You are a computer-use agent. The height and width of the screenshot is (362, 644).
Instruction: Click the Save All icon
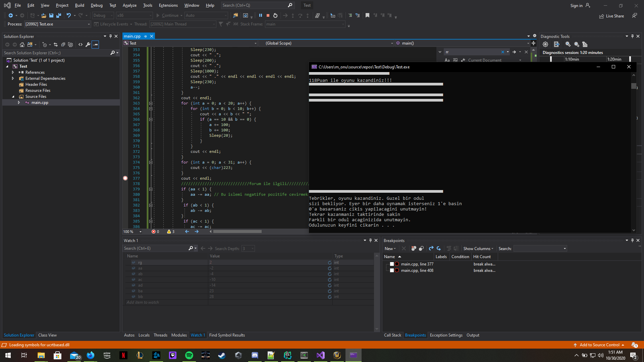[59, 15]
